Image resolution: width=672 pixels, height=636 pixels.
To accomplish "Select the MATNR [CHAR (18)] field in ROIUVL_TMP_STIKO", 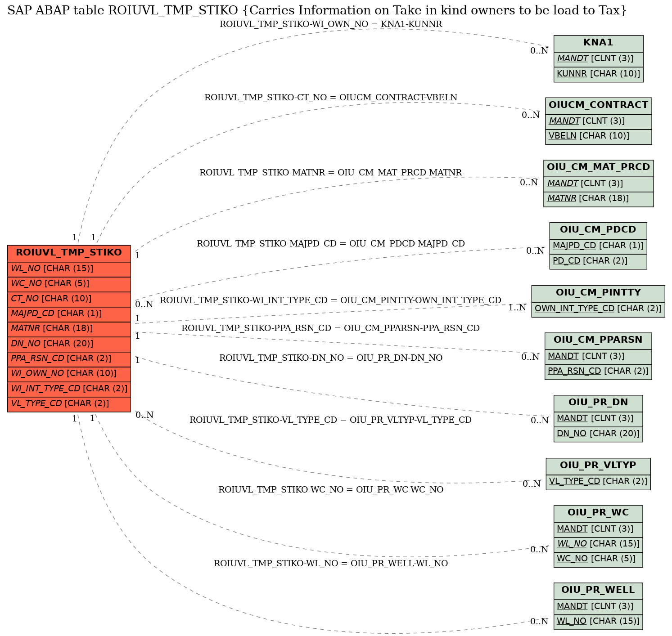I will click(69, 329).
